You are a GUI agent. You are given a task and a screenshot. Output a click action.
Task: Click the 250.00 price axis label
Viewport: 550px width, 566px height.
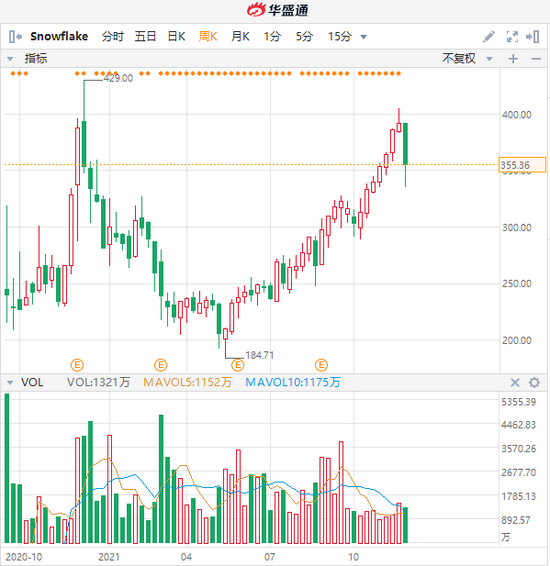(x=516, y=284)
